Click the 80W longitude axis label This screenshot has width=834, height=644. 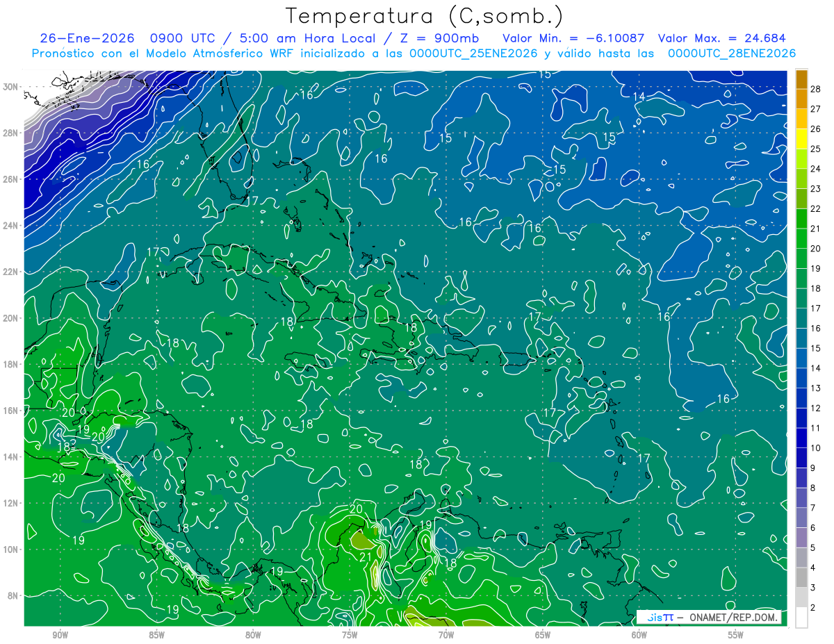pos(254,634)
